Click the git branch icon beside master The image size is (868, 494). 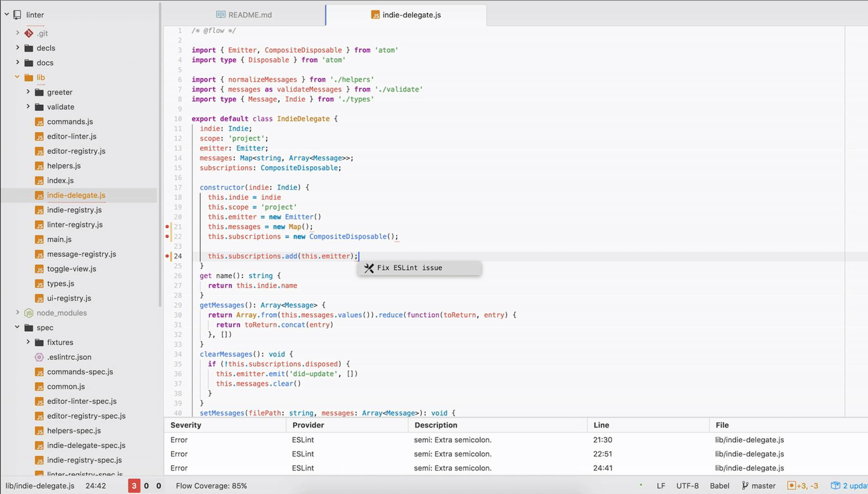click(745, 486)
